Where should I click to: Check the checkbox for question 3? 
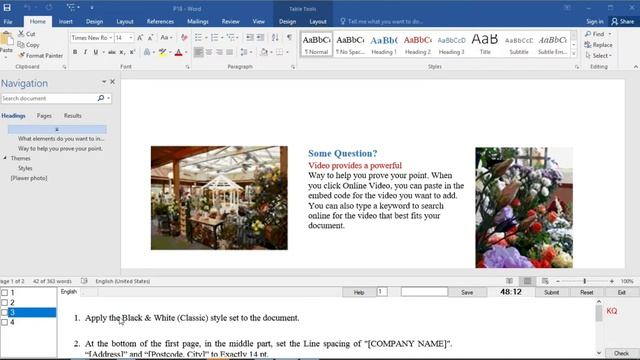(4, 312)
